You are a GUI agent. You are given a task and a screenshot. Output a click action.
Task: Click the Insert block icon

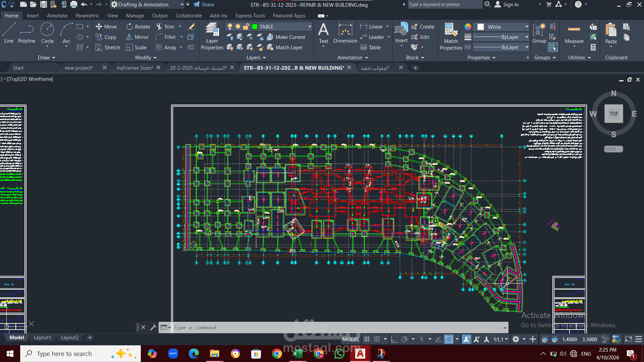coord(401,30)
